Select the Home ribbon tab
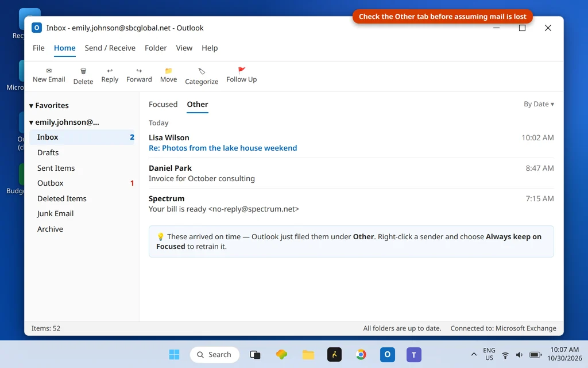Viewport: 588px width, 368px height. pyautogui.click(x=64, y=48)
